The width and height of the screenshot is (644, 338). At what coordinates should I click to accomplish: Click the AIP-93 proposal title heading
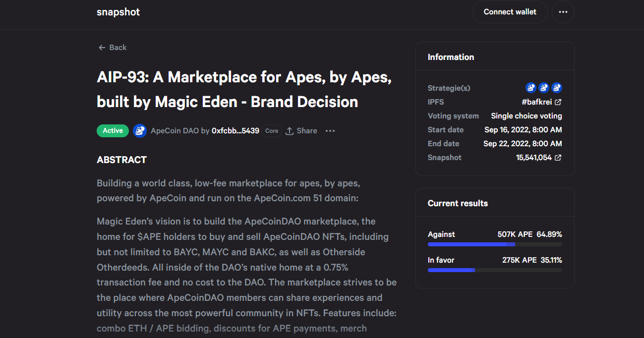coord(244,90)
